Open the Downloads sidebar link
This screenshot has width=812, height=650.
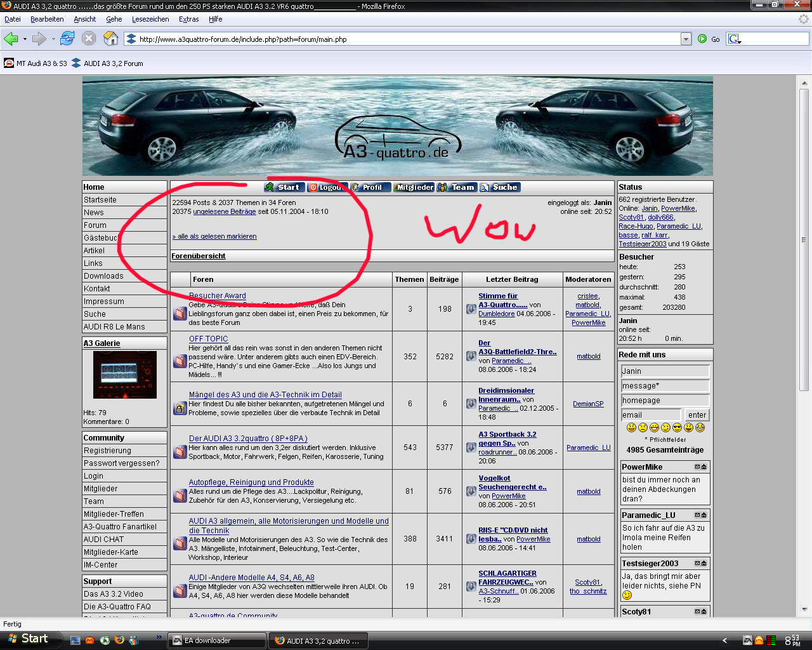[103, 276]
